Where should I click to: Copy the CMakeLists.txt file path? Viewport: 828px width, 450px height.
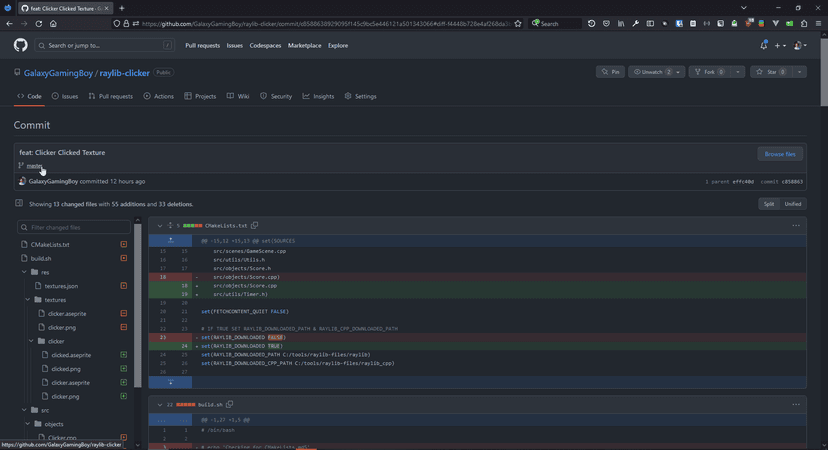click(255, 226)
